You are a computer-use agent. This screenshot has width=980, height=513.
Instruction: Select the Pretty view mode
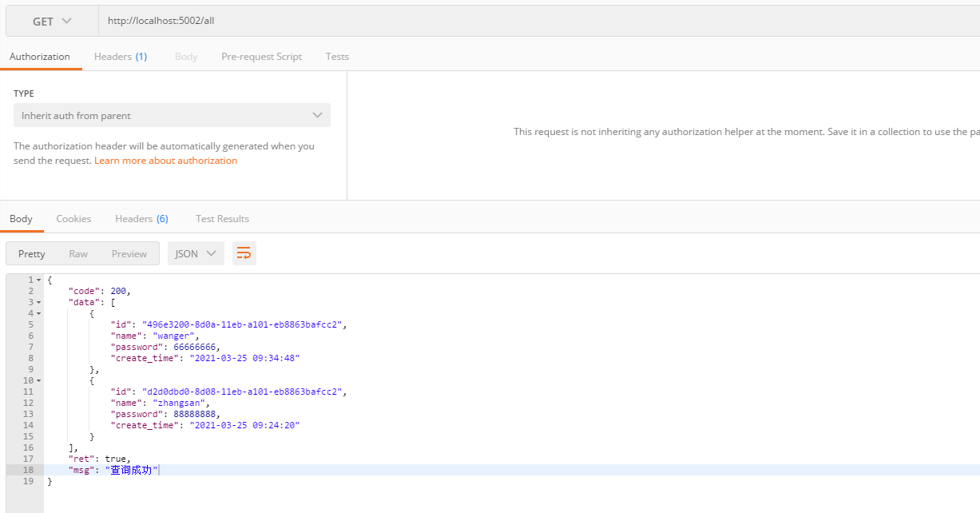[32, 254]
